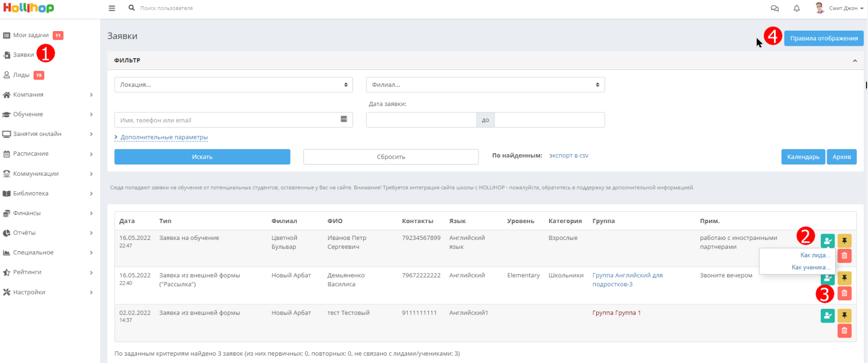Image resolution: width=868 pixels, height=363 pixels.
Task: Open the chat messages icon
Action: click(774, 8)
